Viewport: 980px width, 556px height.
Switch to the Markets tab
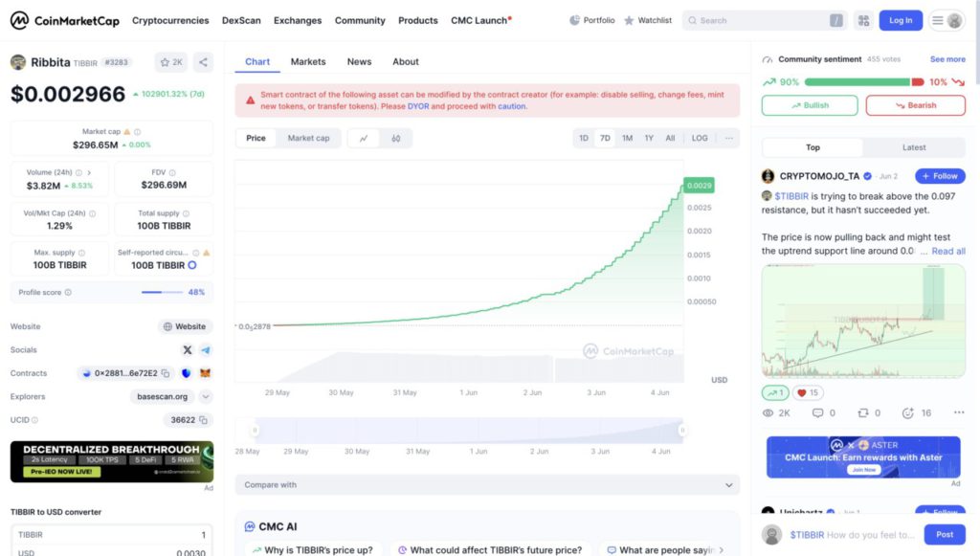[x=308, y=61]
